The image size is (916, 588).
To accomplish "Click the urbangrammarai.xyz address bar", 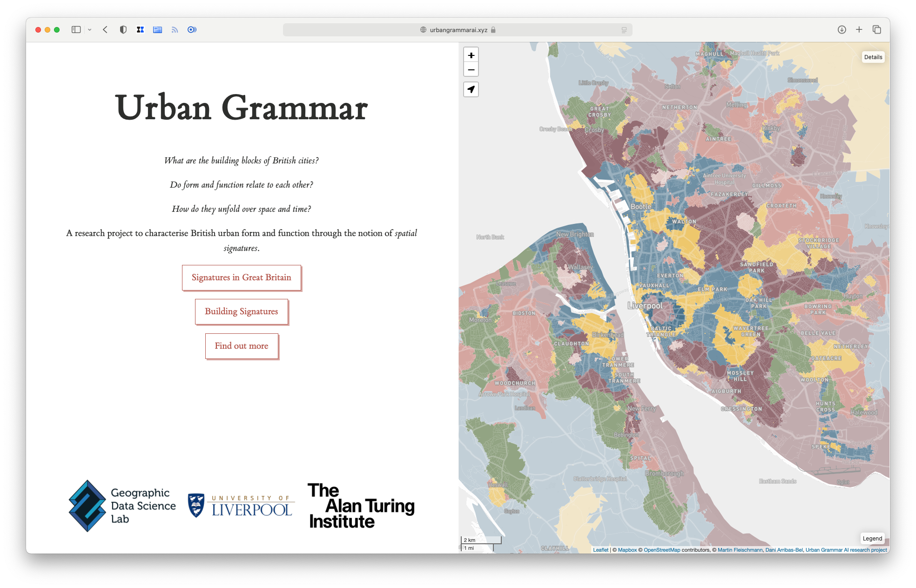I will (458, 30).
